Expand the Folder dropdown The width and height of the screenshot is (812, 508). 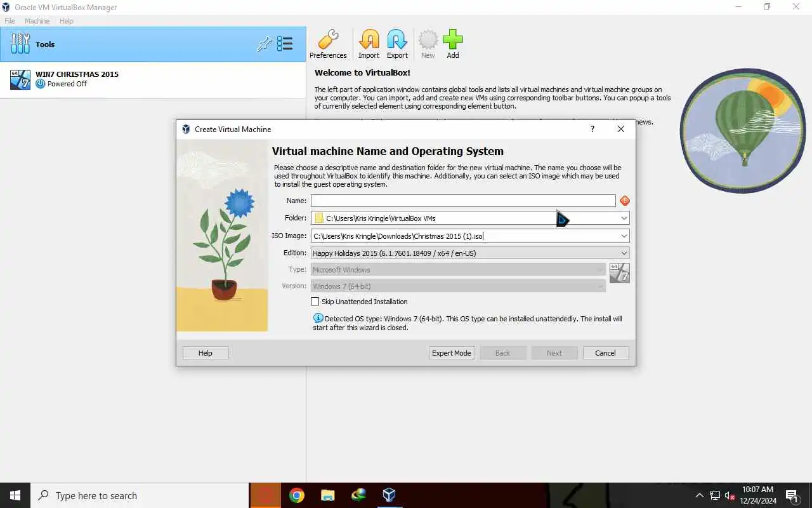624,218
